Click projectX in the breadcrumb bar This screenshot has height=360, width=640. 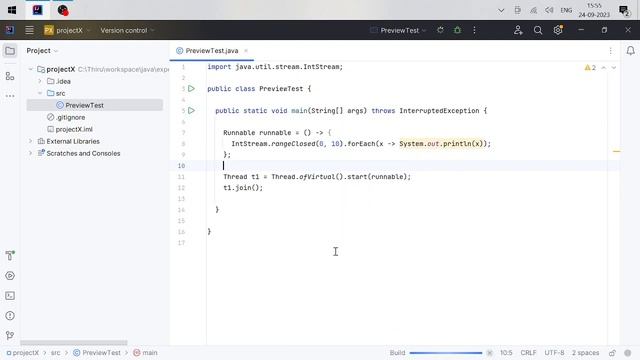click(x=22, y=353)
